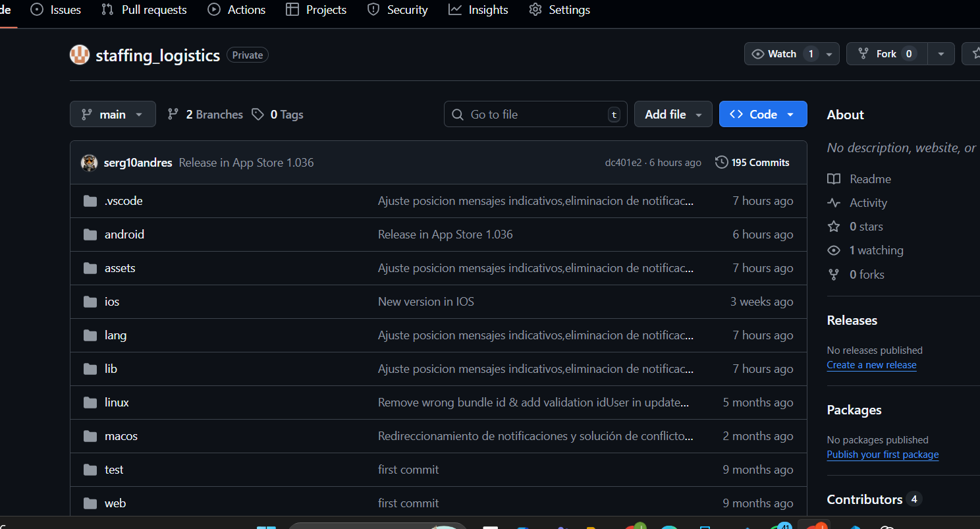Click the branches icon beside 2 Branches
The width and height of the screenshot is (980, 529).
coord(173,115)
